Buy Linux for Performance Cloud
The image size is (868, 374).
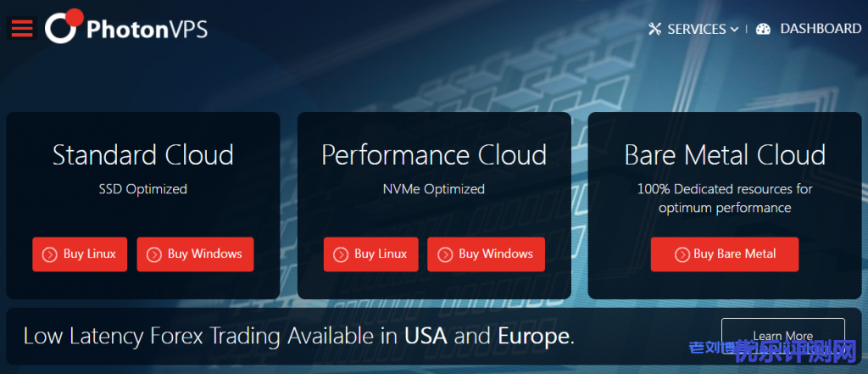[371, 254]
